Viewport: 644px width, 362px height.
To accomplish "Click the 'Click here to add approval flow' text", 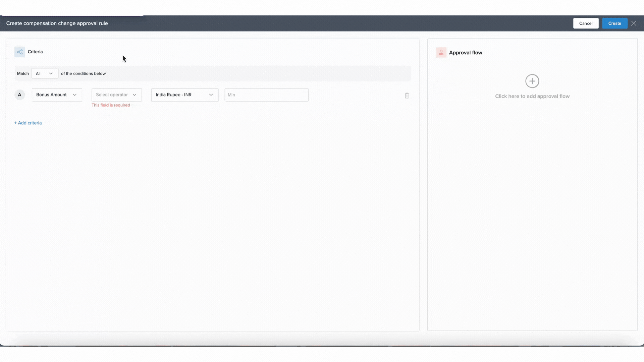I will 532,96.
